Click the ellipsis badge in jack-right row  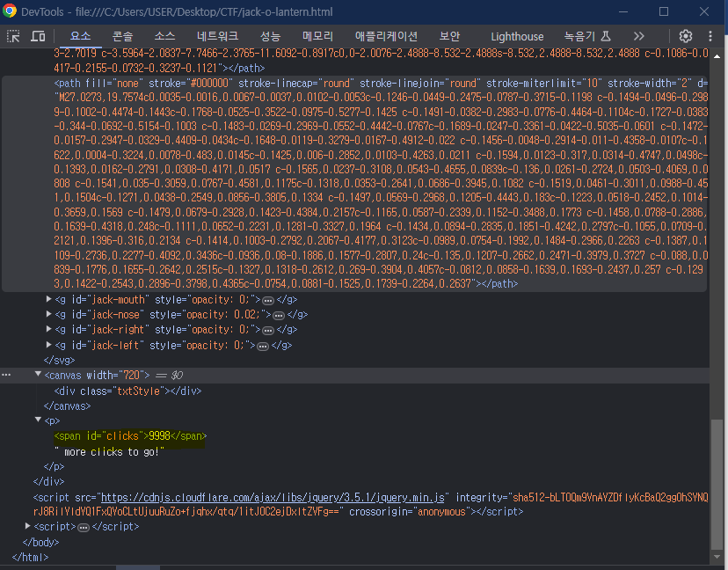[x=268, y=330]
